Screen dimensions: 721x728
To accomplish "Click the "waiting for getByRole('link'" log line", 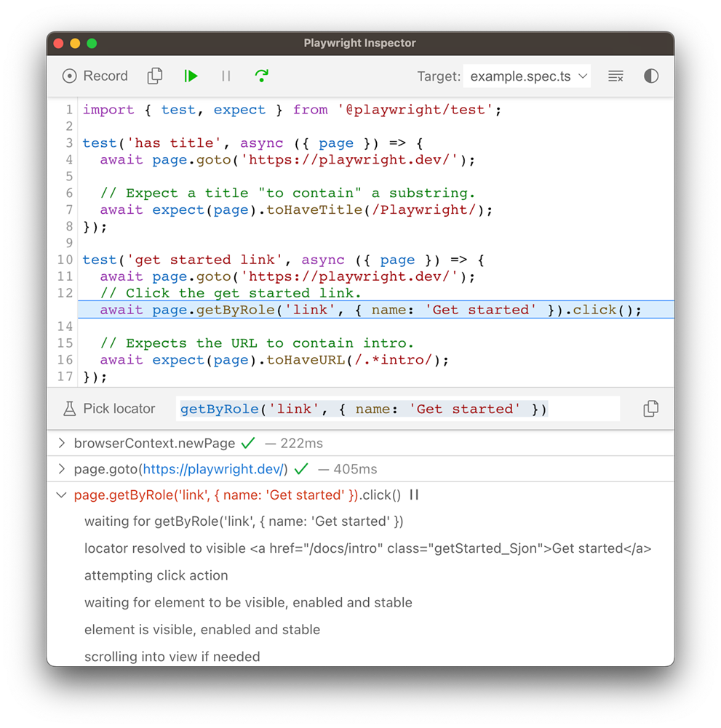I will (244, 522).
